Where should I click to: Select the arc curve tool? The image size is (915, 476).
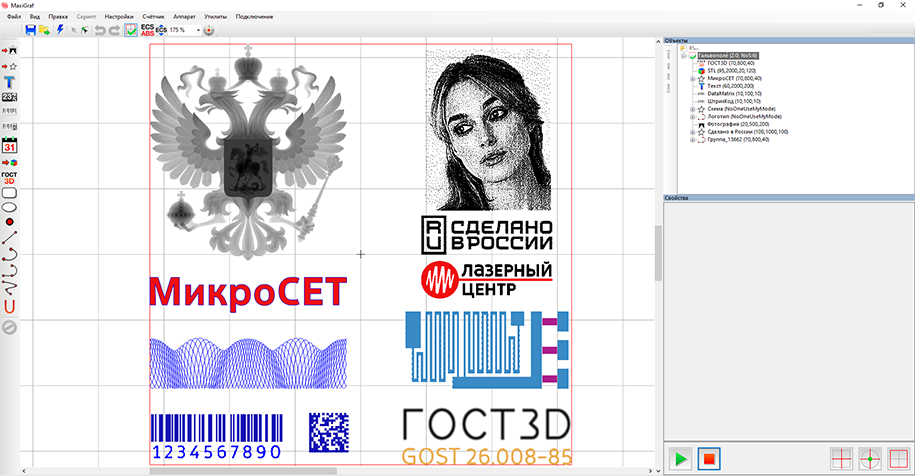click(9, 253)
